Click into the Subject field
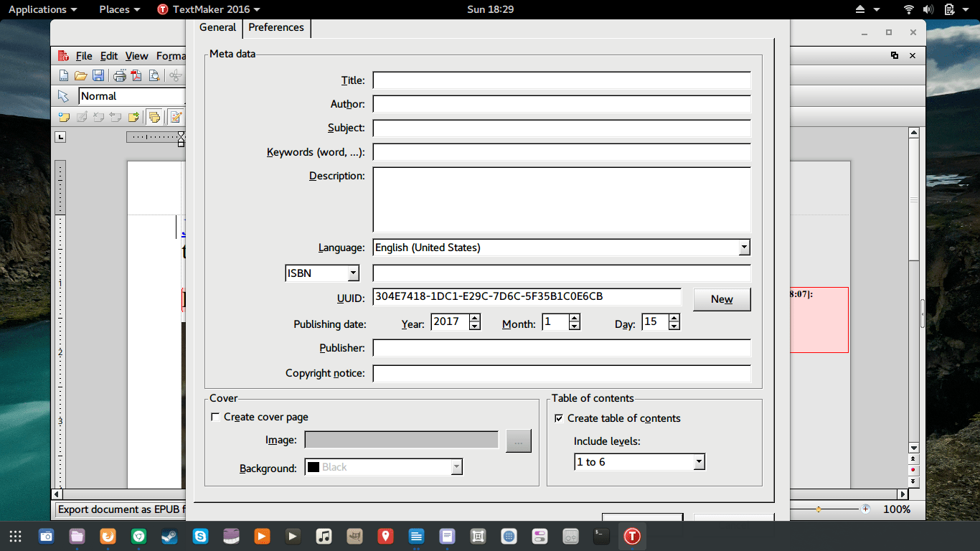Image resolution: width=980 pixels, height=551 pixels. [x=562, y=128]
